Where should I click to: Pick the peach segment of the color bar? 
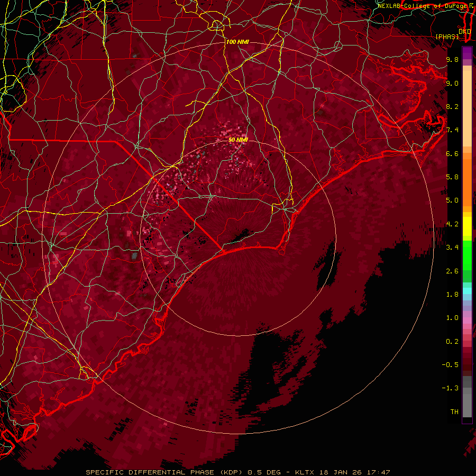coord(467,106)
